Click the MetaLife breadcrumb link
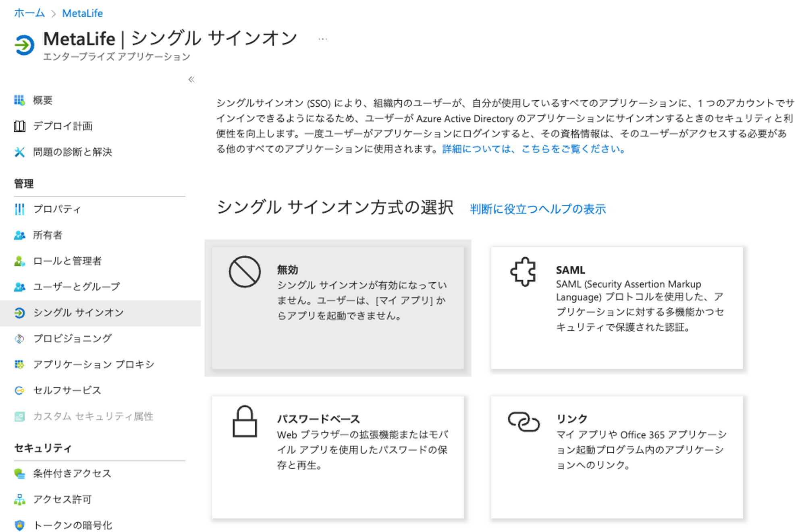806x532 pixels. pos(82,13)
